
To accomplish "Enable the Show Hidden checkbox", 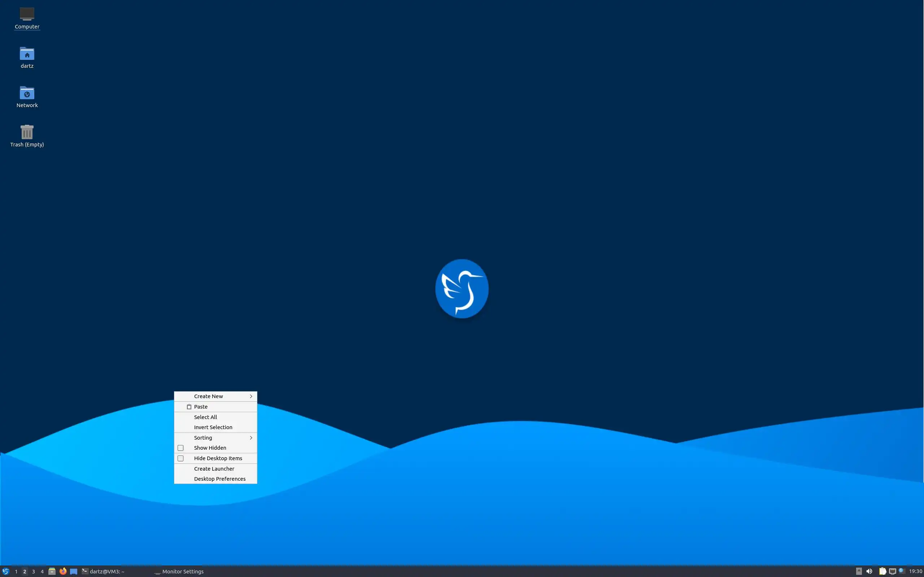I will pyautogui.click(x=180, y=448).
